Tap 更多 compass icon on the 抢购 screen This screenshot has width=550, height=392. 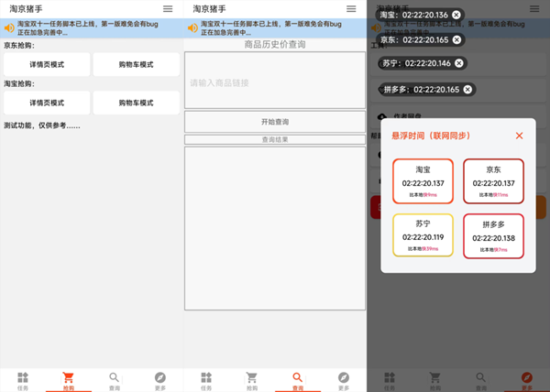tap(159, 377)
